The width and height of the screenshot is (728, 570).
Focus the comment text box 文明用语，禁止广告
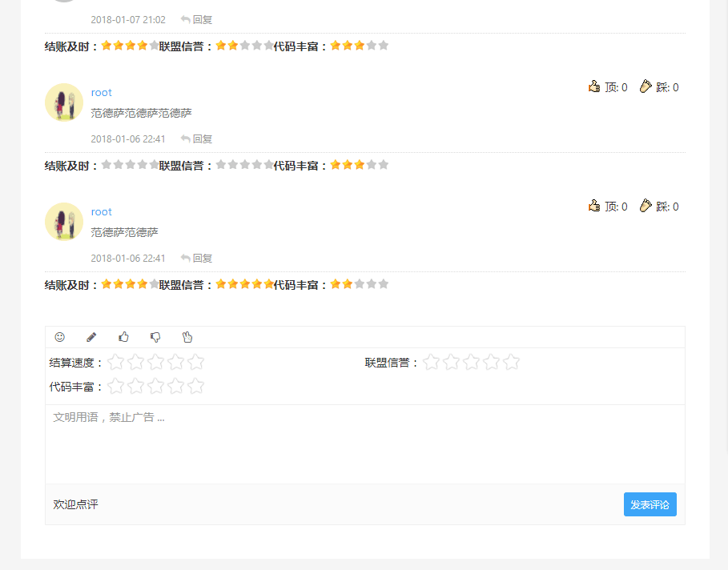364,444
